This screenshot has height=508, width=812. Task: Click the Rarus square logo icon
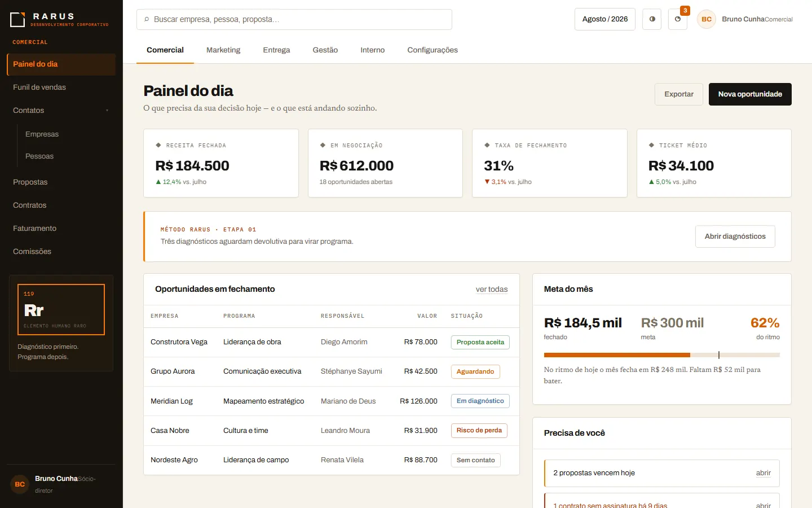[17, 20]
